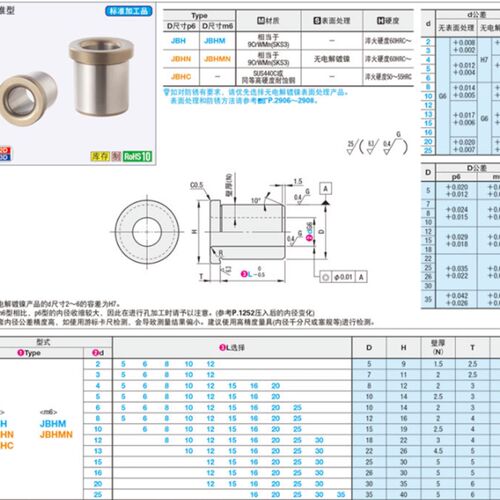Click the 无电解镀镍 surface treatment cell

(x=332, y=59)
